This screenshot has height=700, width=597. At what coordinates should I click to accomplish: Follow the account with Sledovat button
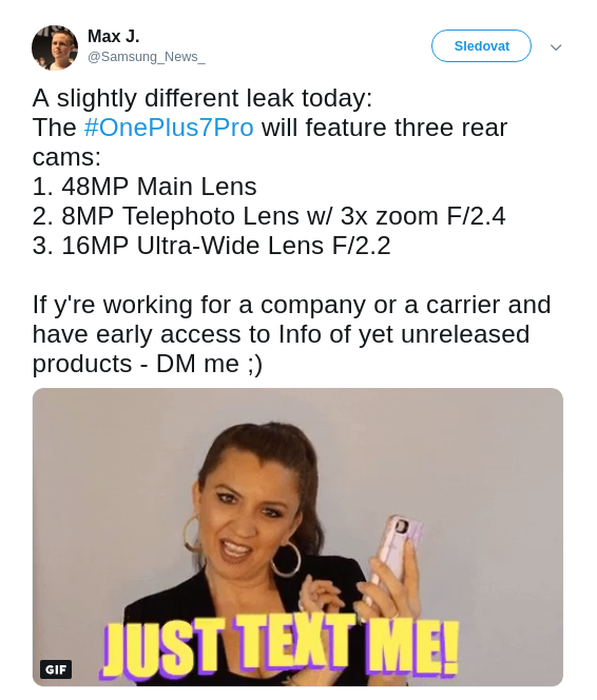[481, 46]
